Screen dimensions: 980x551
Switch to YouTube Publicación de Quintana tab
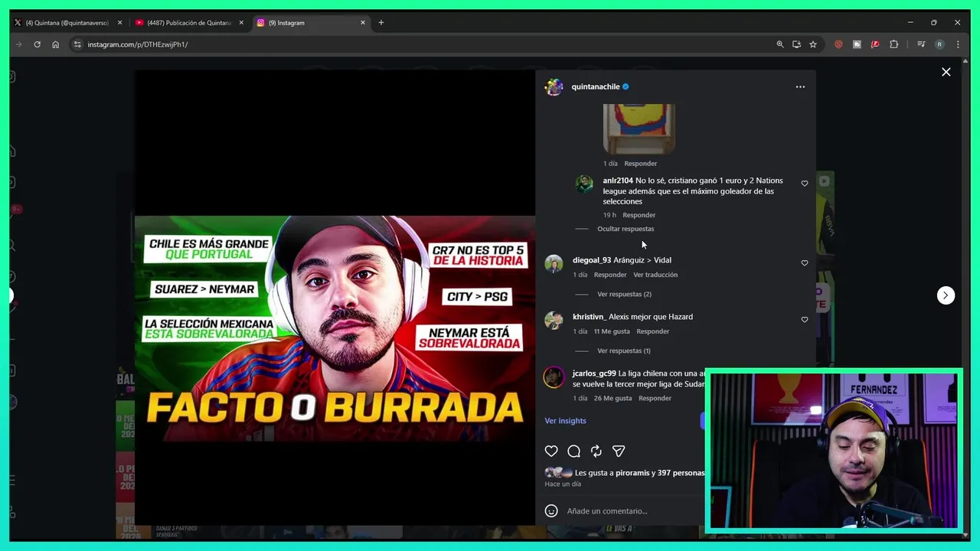[x=188, y=23]
